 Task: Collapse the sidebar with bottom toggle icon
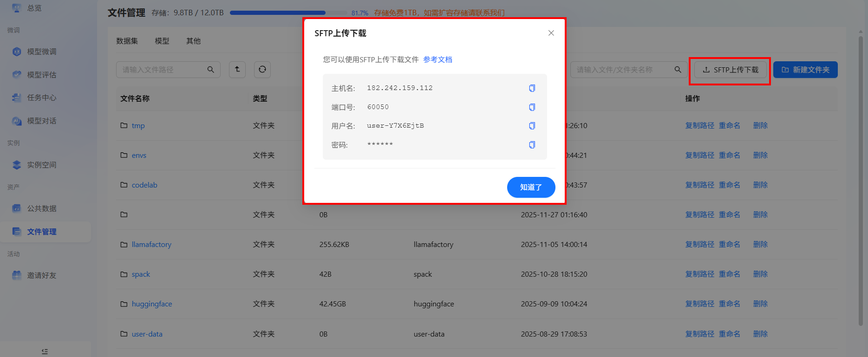click(45, 351)
